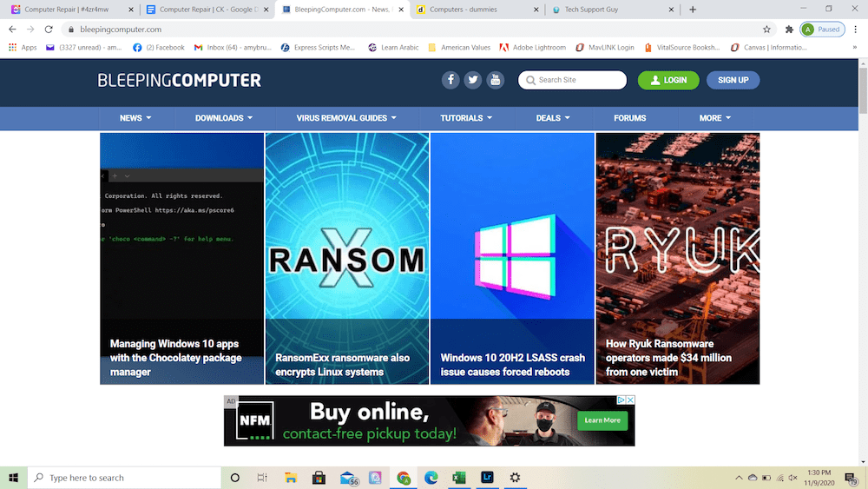The height and width of the screenshot is (489, 868).
Task: Open BleepingComputer Facebook page icon
Action: pos(450,80)
